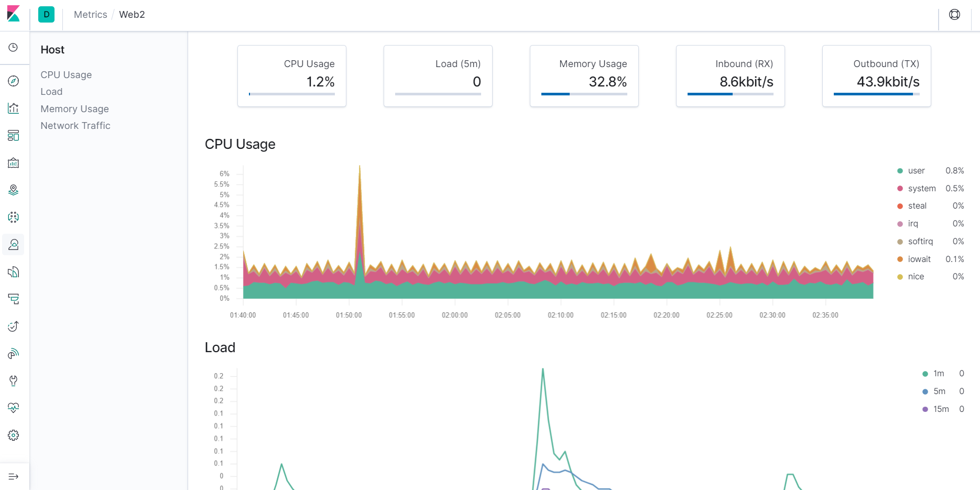Open Stack Monitoring heartbeat icon
This screenshot has width=980, height=490.
pos(14,408)
